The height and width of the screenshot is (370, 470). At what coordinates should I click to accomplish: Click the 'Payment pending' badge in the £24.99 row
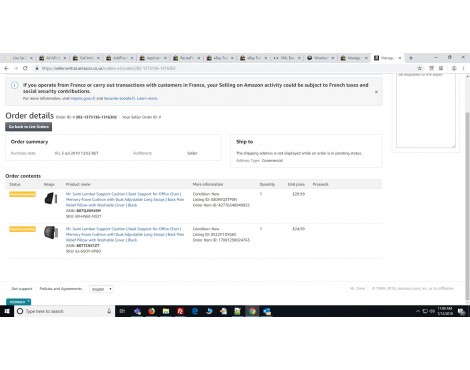pyautogui.click(x=22, y=229)
